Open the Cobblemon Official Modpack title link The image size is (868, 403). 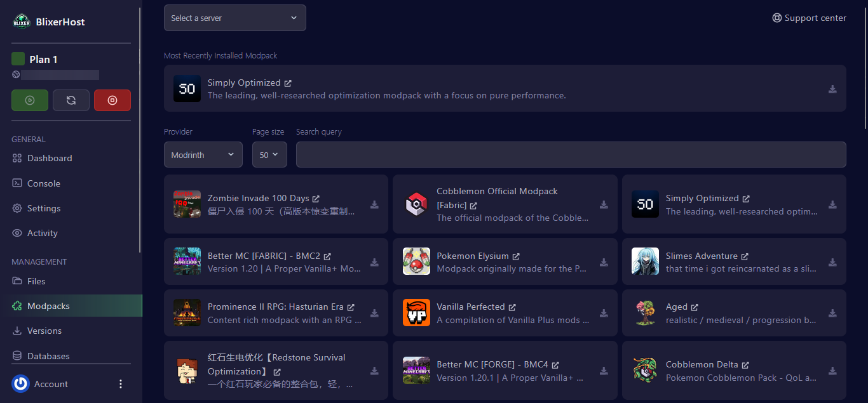497,198
